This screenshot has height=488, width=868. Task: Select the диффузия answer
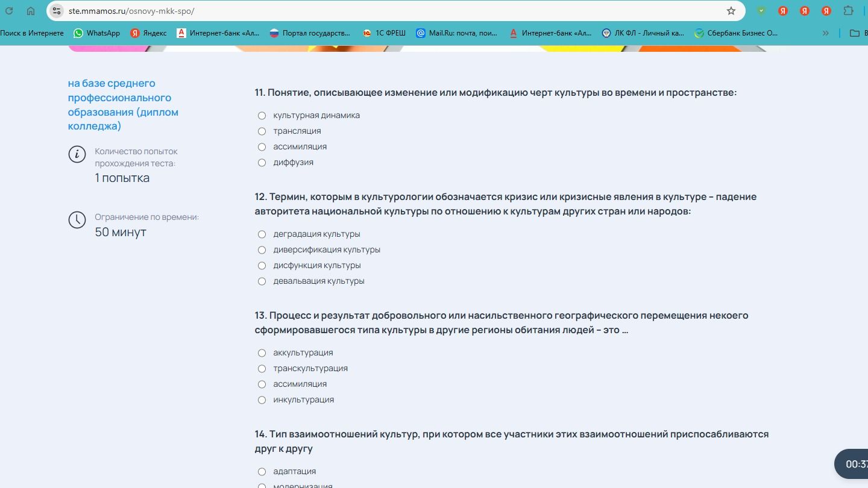click(x=262, y=163)
